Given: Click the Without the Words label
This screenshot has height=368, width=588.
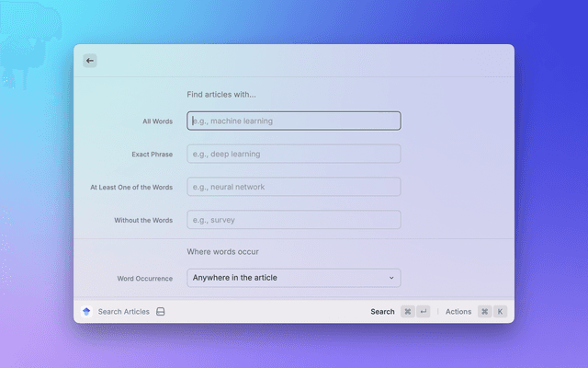Looking at the screenshot, I should click(143, 221).
